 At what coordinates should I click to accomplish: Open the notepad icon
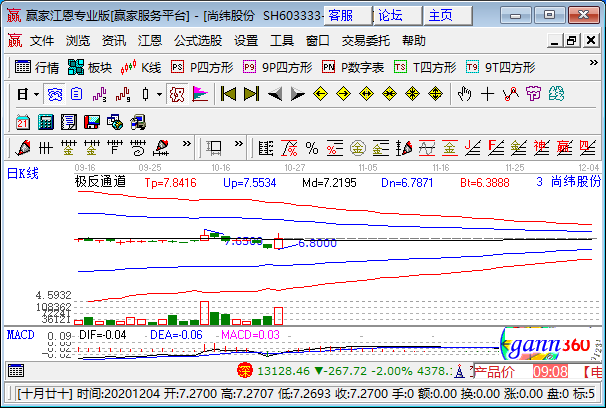pos(69,122)
